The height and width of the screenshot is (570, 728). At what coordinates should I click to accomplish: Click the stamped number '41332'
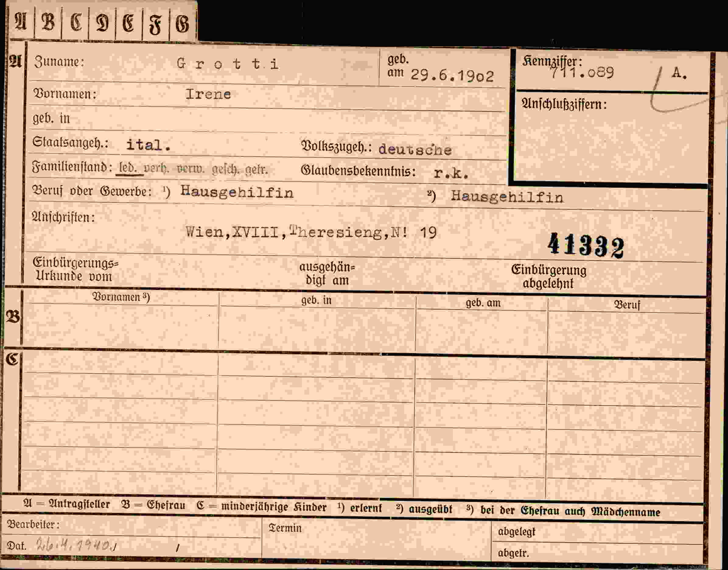[586, 246]
